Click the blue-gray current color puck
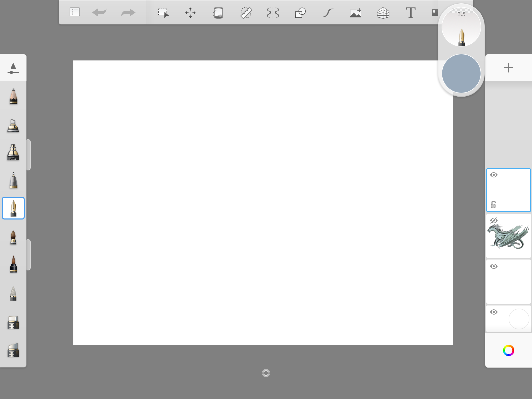The image size is (532, 399). (x=461, y=74)
